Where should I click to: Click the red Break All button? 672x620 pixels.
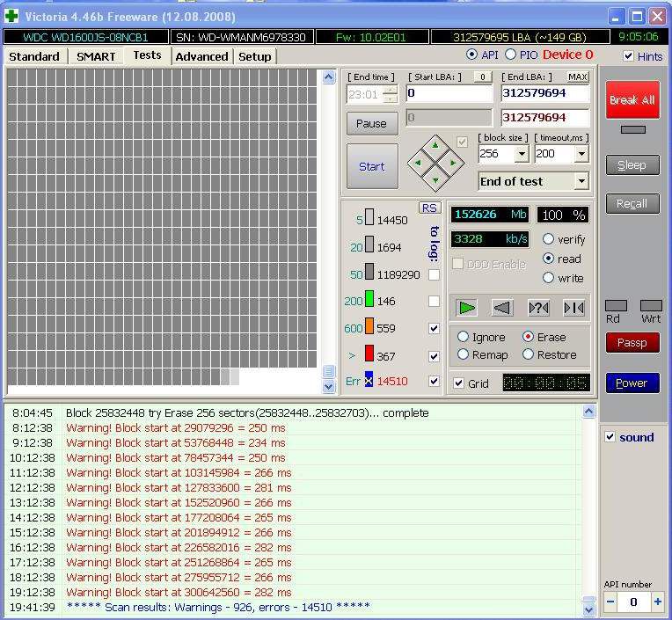click(632, 100)
